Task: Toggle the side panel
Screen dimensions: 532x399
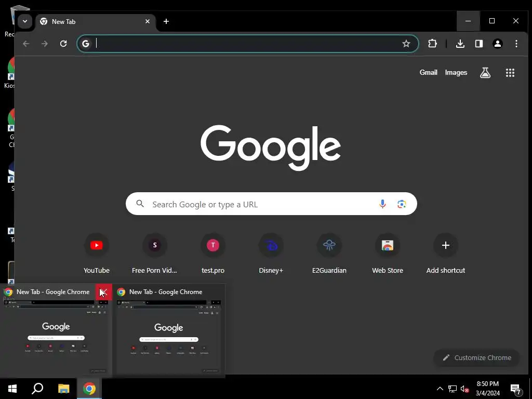Action: tap(478, 44)
